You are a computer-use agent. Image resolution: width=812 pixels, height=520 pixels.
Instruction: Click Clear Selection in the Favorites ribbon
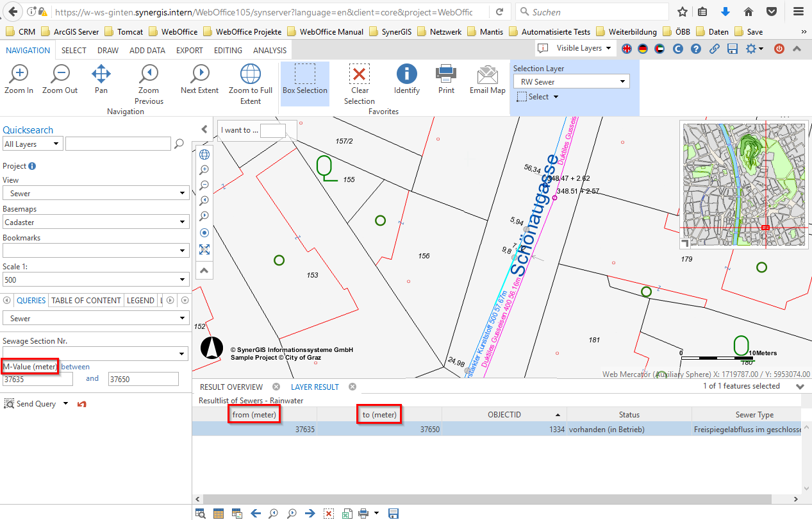pyautogui.click(x=359, y=74)
